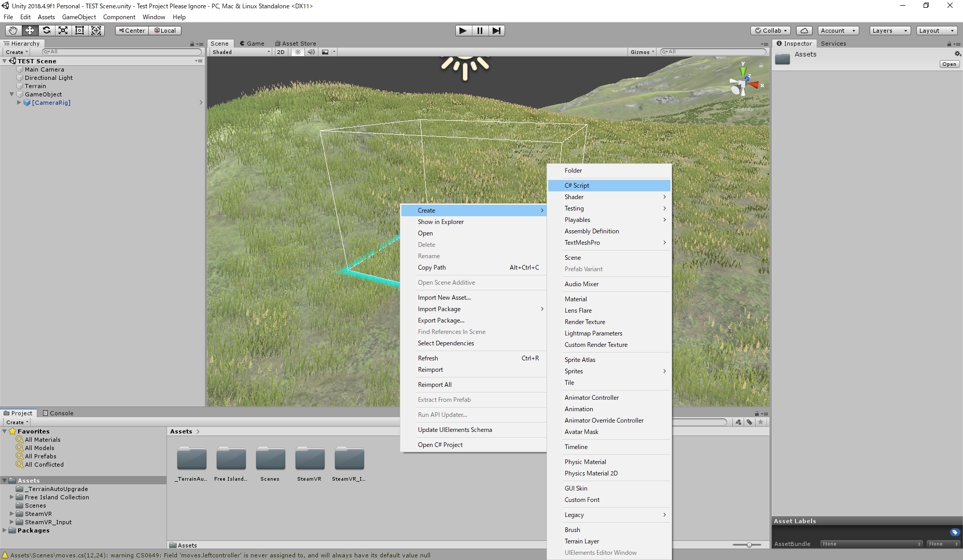Enable 2D scene view mode
963x560 pixels.
280,52
